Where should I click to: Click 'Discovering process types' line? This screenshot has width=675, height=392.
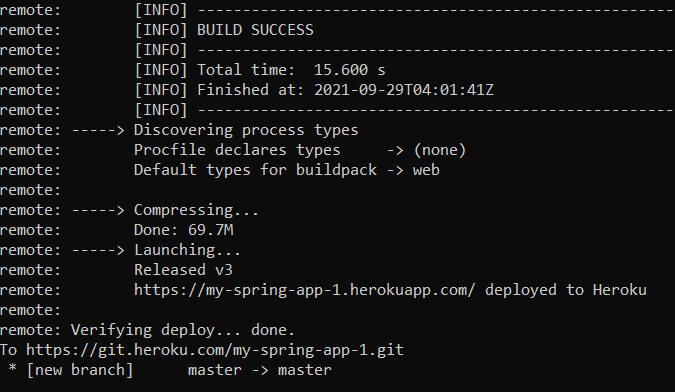click(246, 130)
